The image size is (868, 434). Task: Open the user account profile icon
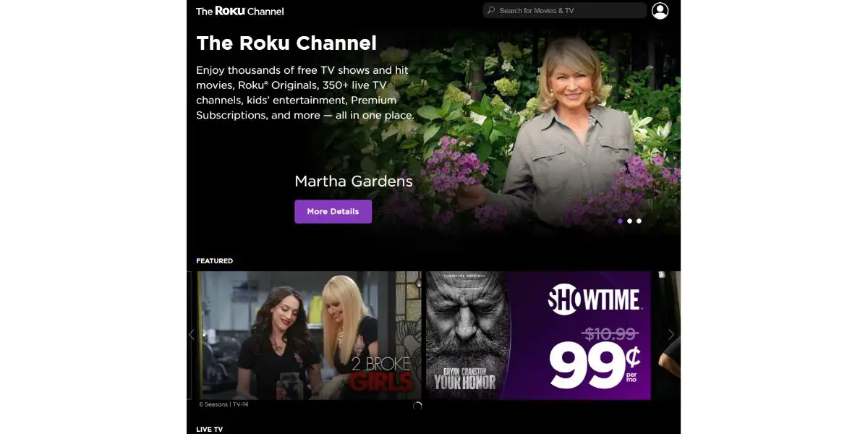click(x=660, y=11)
